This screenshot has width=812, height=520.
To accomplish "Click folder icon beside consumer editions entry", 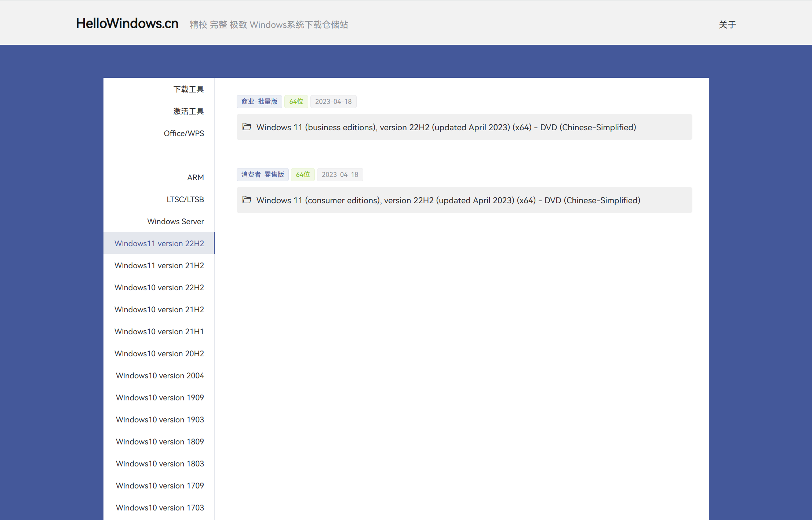I will (x=247, y=200).
